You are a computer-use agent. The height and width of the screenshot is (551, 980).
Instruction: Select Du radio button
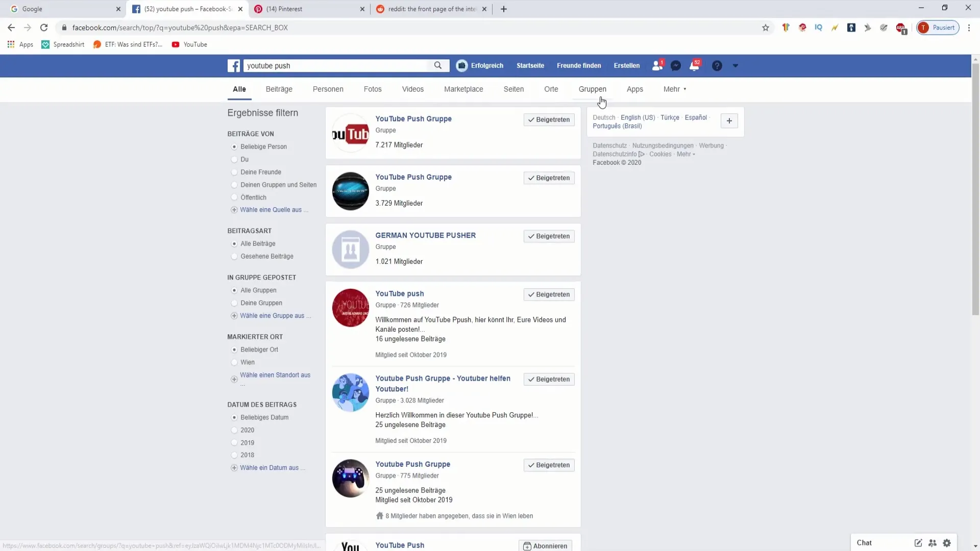pos(234,160)
